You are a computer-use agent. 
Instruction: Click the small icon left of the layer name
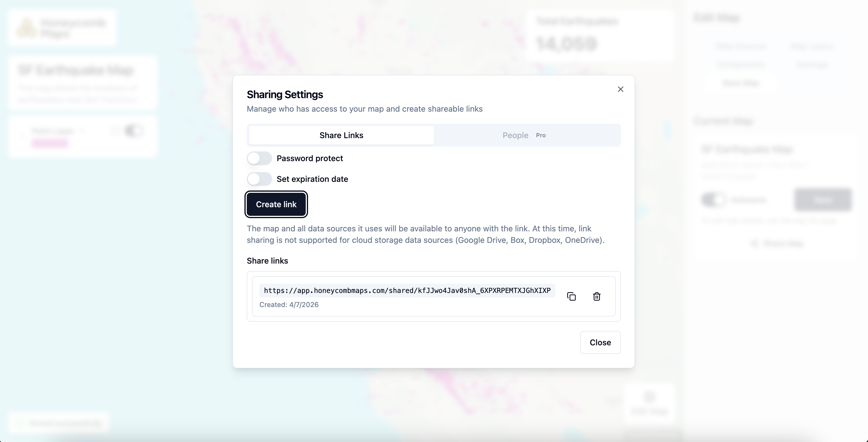(x=22, y=135)
